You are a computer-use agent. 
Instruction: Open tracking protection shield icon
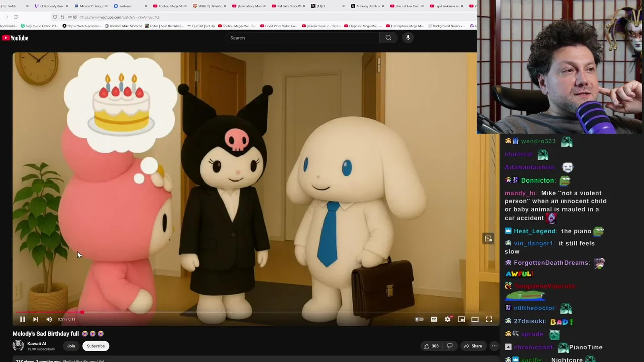55,17
